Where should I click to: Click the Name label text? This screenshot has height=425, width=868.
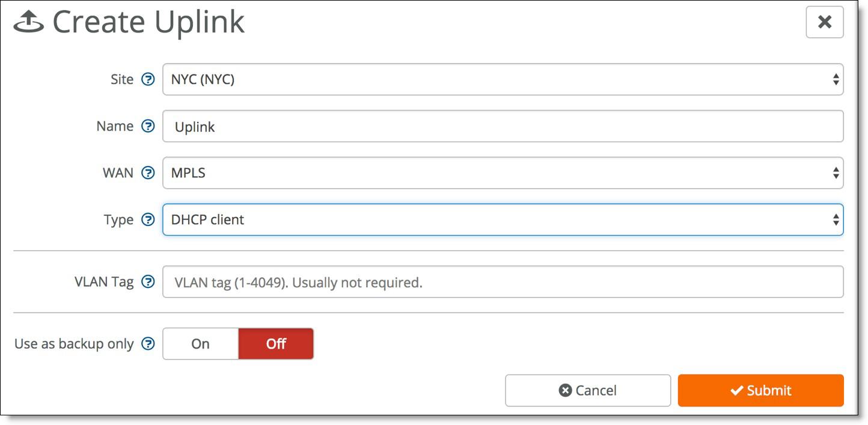[115, 126]
